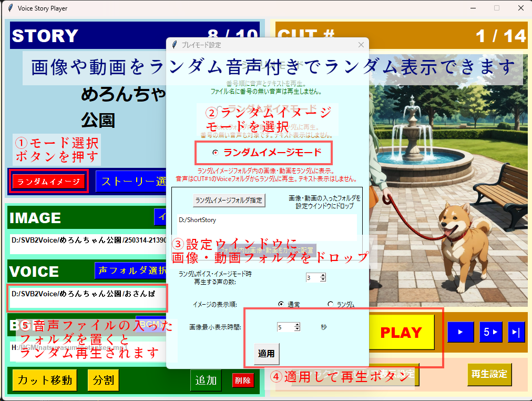Click the minimum display time value field
Screen dimensions: 532x401
pyautogui.click(x=285, y=327)
